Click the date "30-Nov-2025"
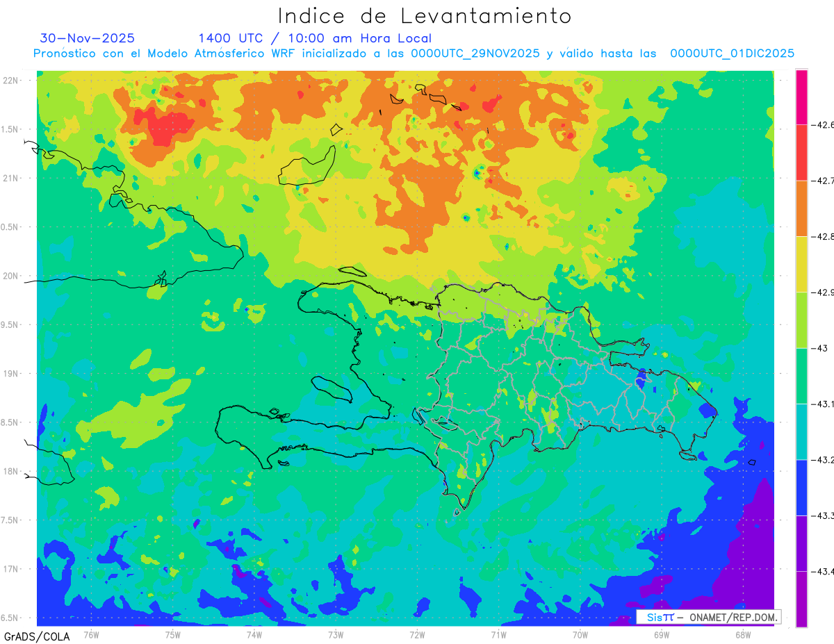 coord(88,38)
